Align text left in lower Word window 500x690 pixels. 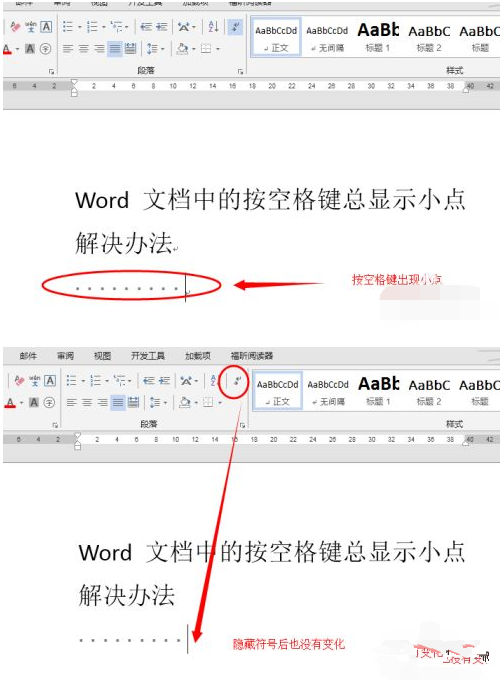[x=71, y=402]
